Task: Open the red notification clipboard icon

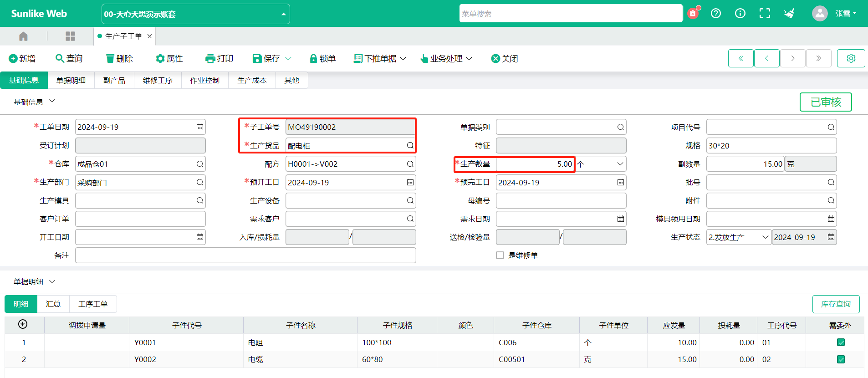Action: click(693, 13)
